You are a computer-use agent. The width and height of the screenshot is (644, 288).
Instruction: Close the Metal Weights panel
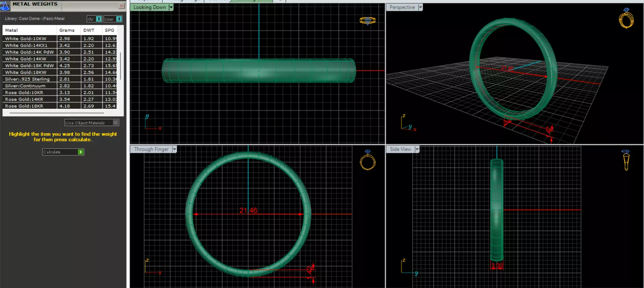point(122,6)
